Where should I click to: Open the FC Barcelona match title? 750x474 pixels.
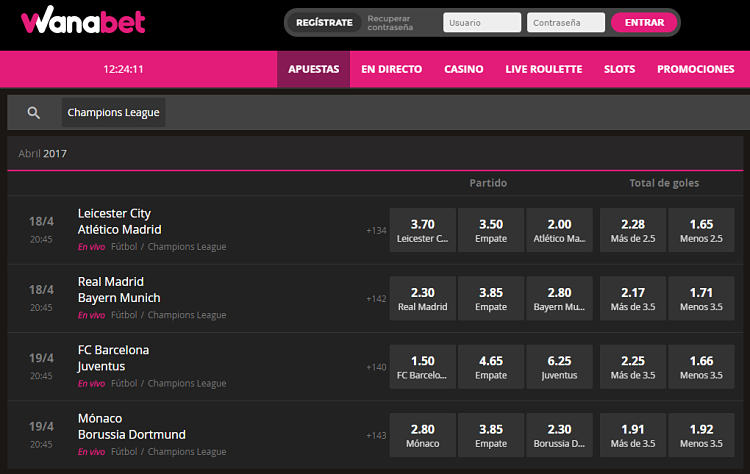[x=113, y=350]
